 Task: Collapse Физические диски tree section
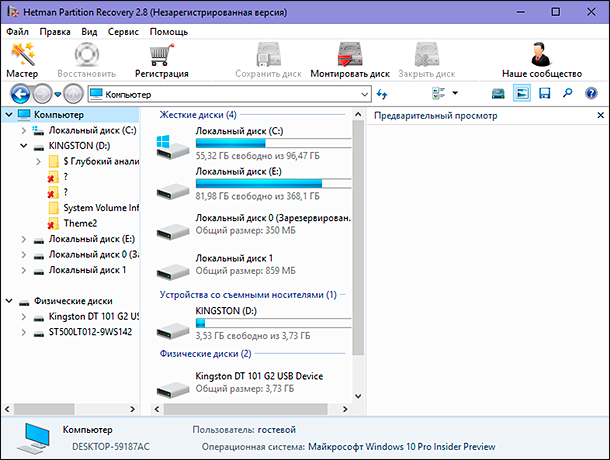[9, 301]
